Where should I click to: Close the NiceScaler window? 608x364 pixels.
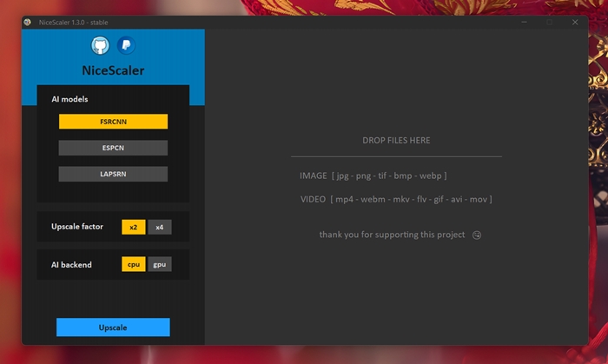575,22
